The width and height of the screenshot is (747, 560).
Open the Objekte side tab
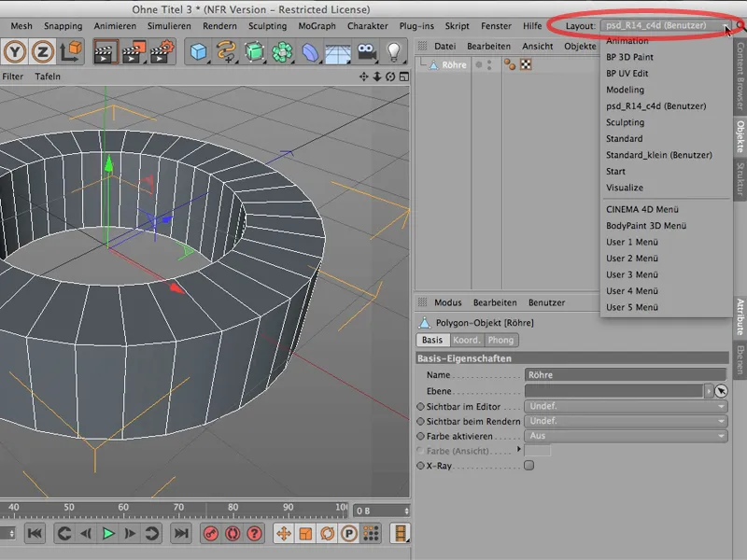tap(740, 136)
